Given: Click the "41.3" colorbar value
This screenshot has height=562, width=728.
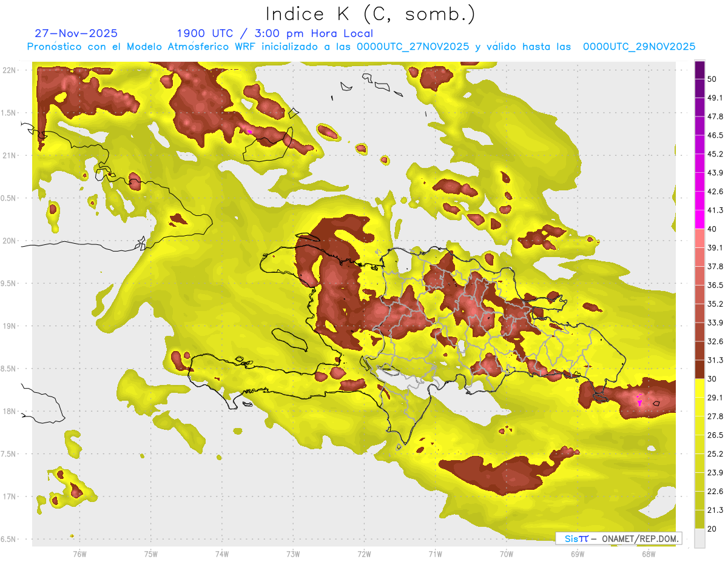Looking at the screenshot, I should click(x=715, y=210).
